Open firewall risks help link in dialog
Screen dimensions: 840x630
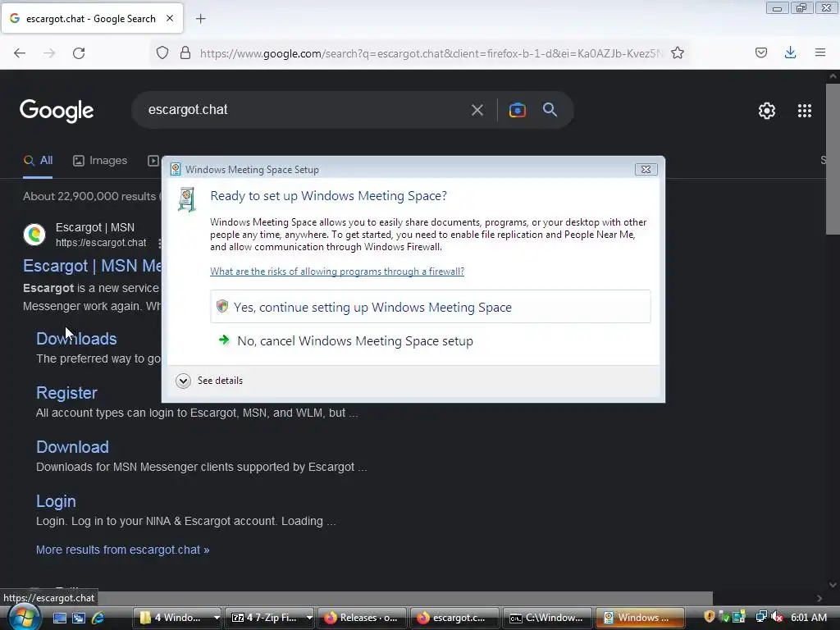click(337, 272)
